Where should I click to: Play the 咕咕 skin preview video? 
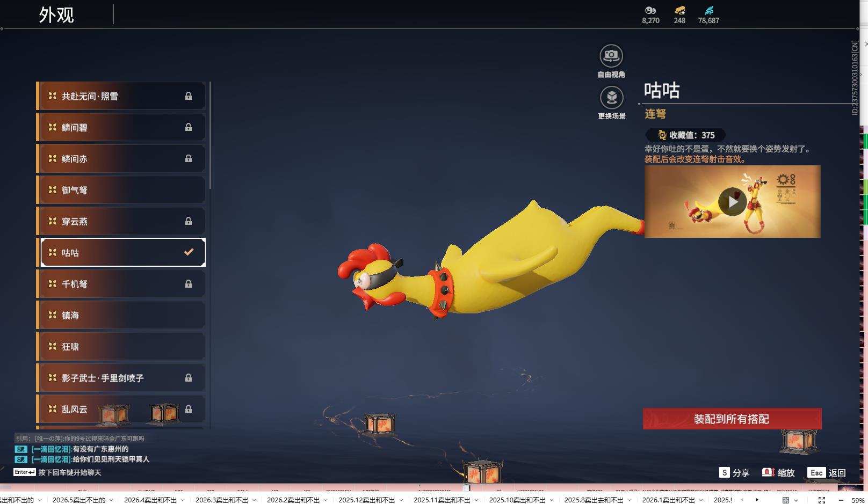tap(733, 202)
